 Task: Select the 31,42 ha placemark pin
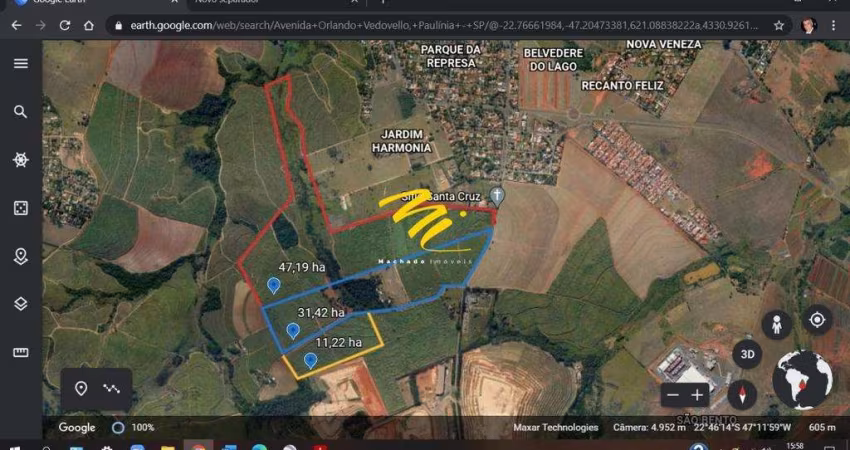click(293, 331)
